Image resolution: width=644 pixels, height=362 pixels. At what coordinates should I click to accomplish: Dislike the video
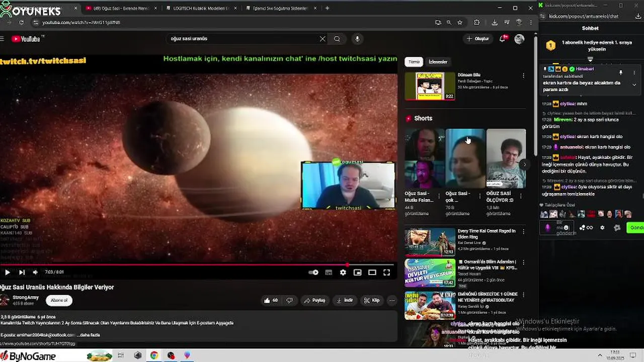click(x=289, y=300)
